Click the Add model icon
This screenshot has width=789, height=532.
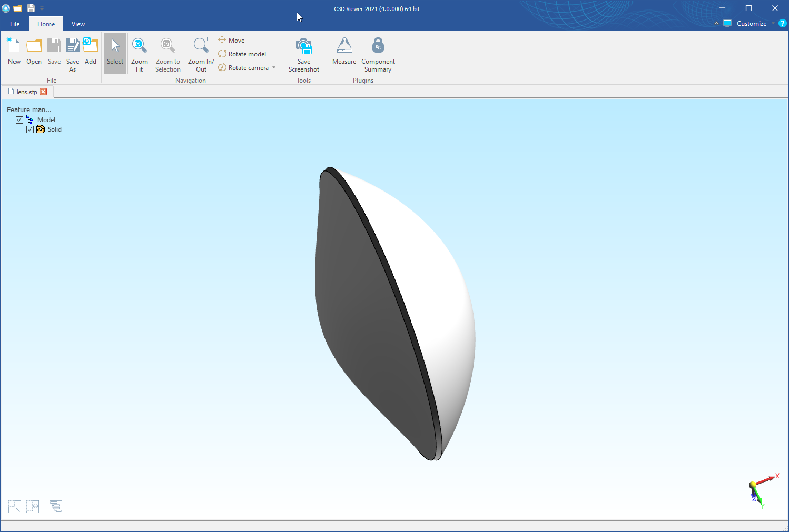click(x=91, y=53)
